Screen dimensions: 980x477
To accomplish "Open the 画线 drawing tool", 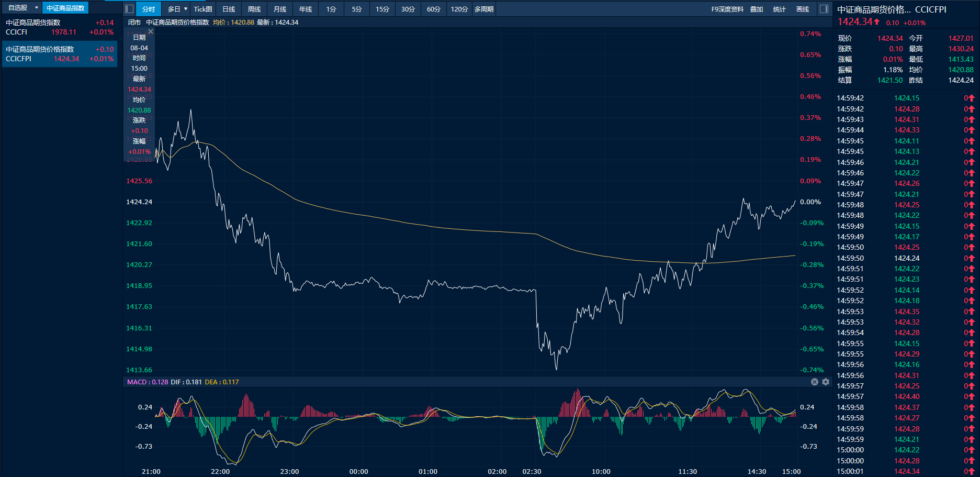I will point(802,9).
